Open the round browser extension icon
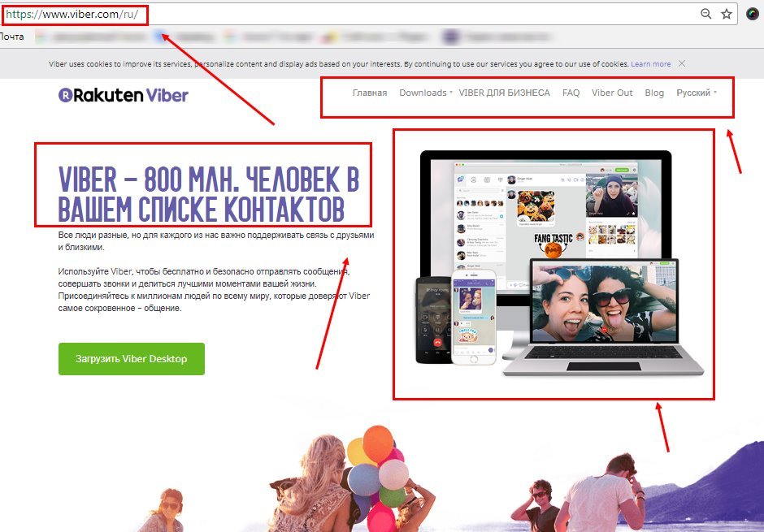 point(753,14)
